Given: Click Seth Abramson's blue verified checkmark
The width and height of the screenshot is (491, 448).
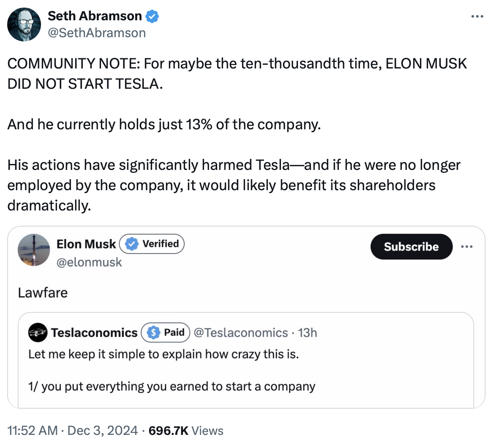Looking at the screenshot, I should point(152,16).
